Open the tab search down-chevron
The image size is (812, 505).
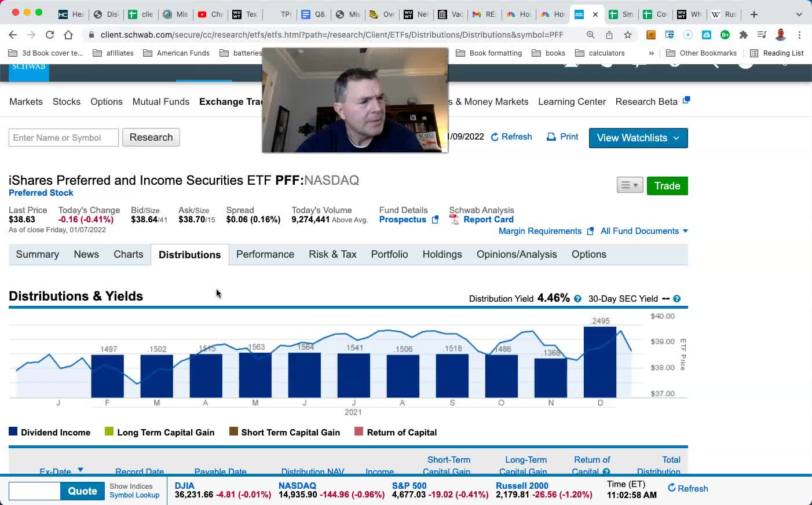point(799,14)
